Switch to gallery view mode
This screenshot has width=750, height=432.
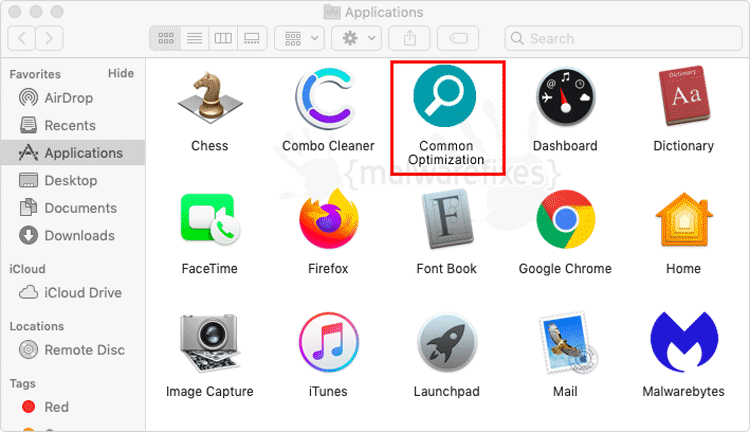pyautogui.click(x=252, y=38)
